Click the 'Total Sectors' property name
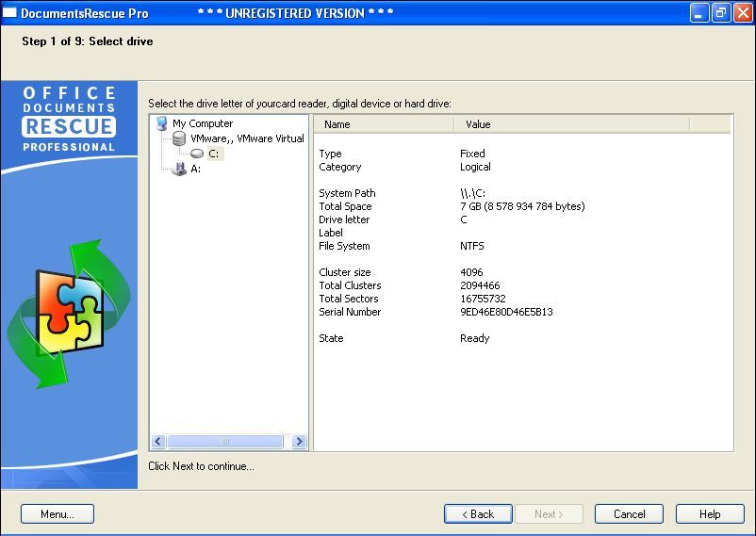Image resolution: width=756 pixels, height=536 pixels. point(349,299)
